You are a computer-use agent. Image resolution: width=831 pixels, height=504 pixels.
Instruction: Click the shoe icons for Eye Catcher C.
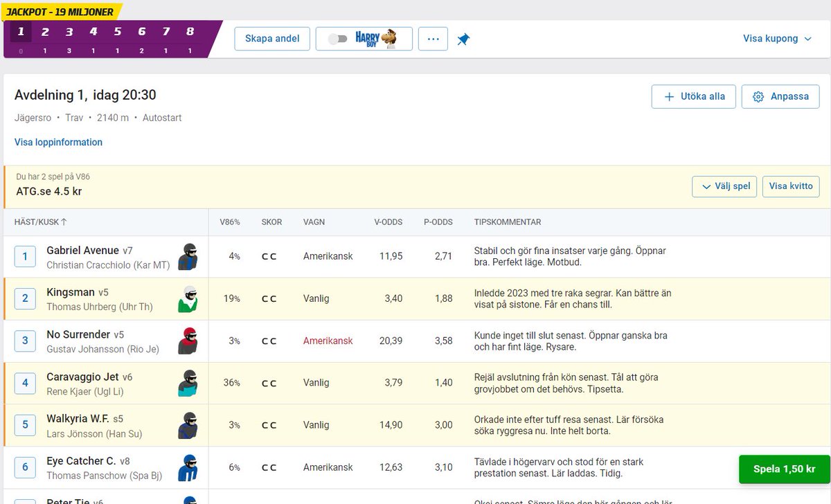point(269,467)
